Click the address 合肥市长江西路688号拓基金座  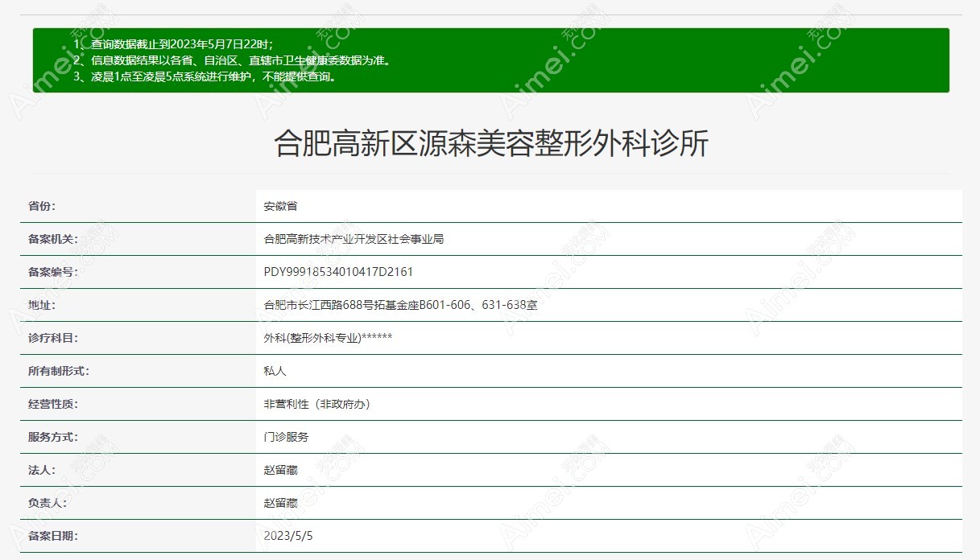coord(400,305)
